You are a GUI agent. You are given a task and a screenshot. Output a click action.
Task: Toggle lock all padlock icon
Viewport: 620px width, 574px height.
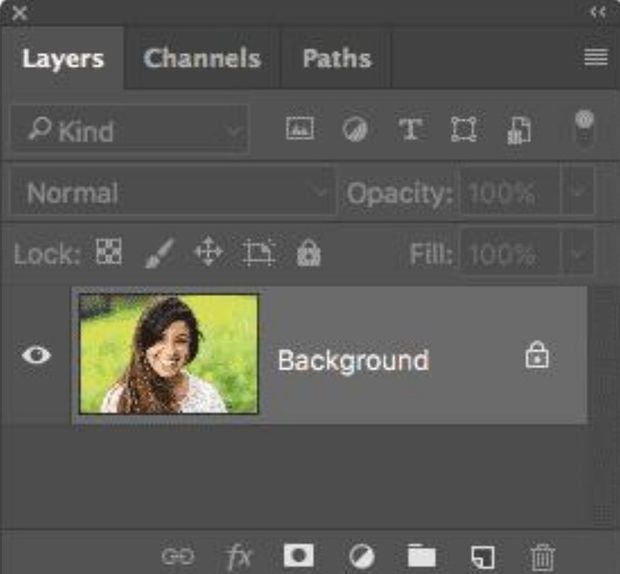pos(307,254)
